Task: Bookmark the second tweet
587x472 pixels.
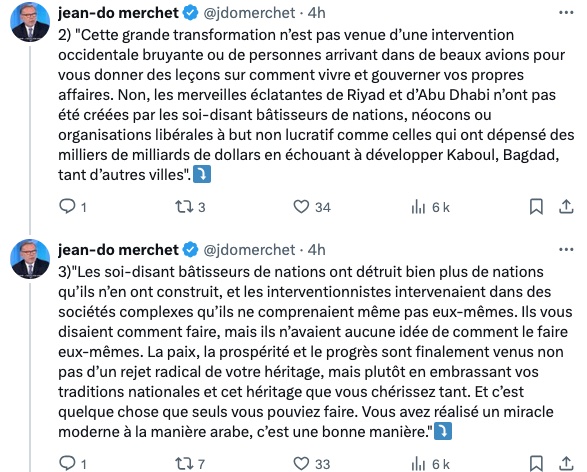Action: (536, 463)
